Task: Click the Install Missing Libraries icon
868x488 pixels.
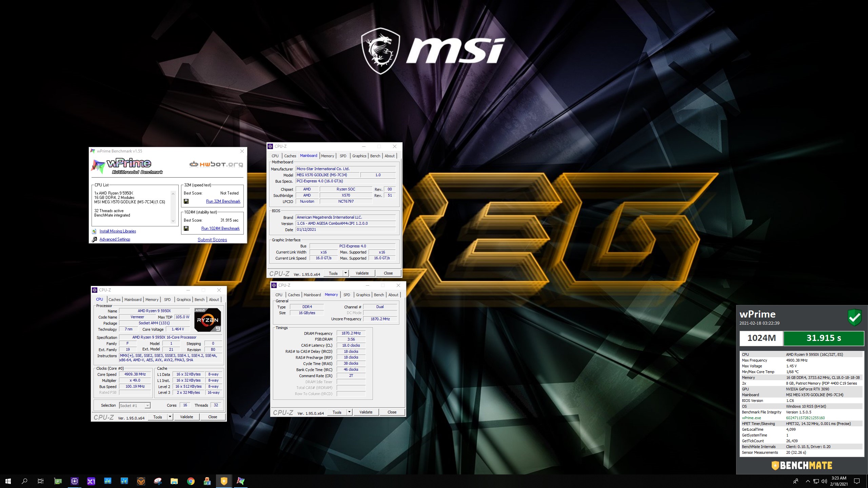Action: [94, 231]
